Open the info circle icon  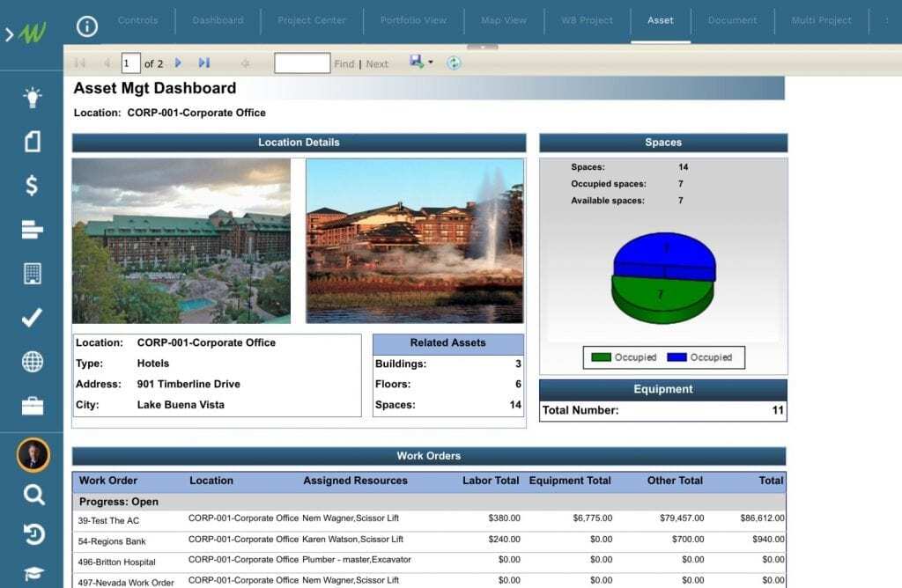[87, 26]
